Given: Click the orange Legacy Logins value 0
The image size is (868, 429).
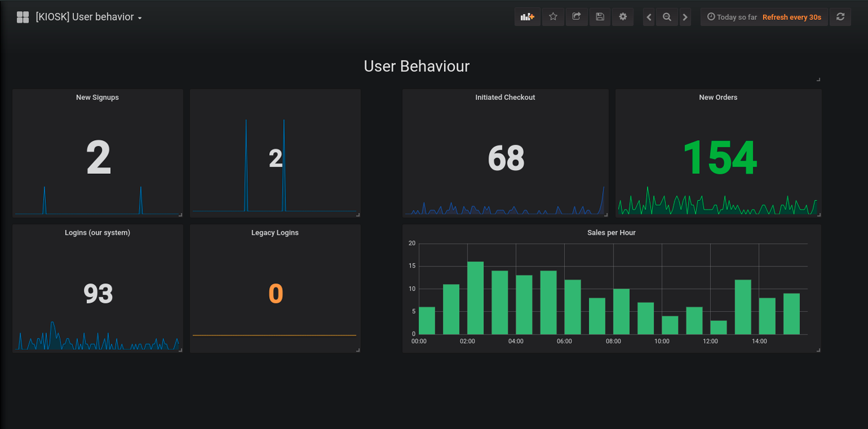Looking at the screenshot, I should (276, 293).
